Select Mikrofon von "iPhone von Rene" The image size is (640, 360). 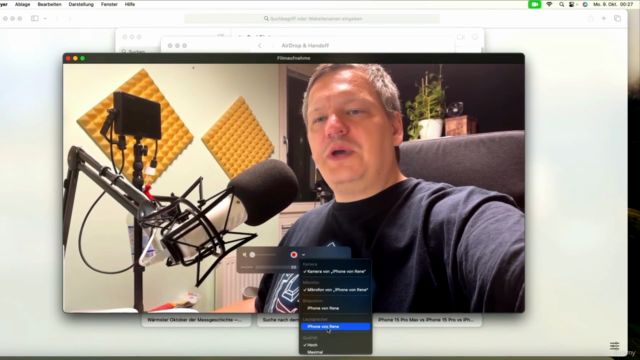coord(336,290)
